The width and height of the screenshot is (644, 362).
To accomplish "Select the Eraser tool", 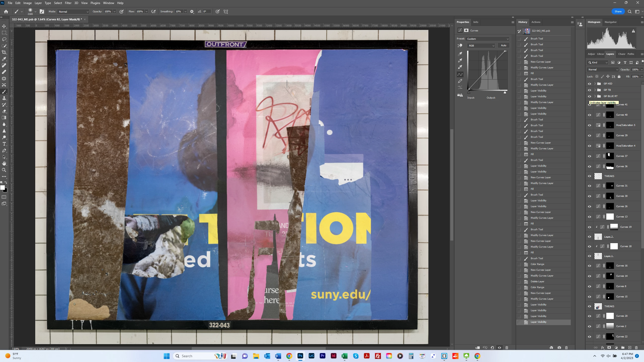I will (x=4, y=111).
